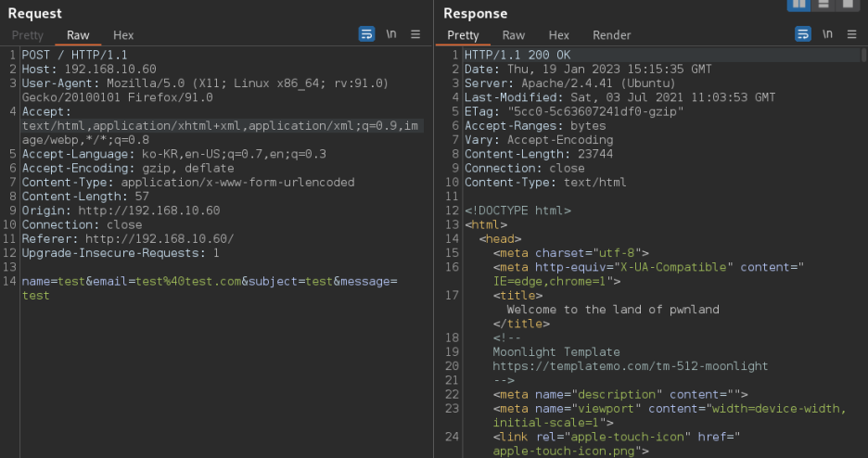Click 'Last-Modified: Sat, 03 Jul 2021' header
868x458 pixels.
click(x=620, y=97)
